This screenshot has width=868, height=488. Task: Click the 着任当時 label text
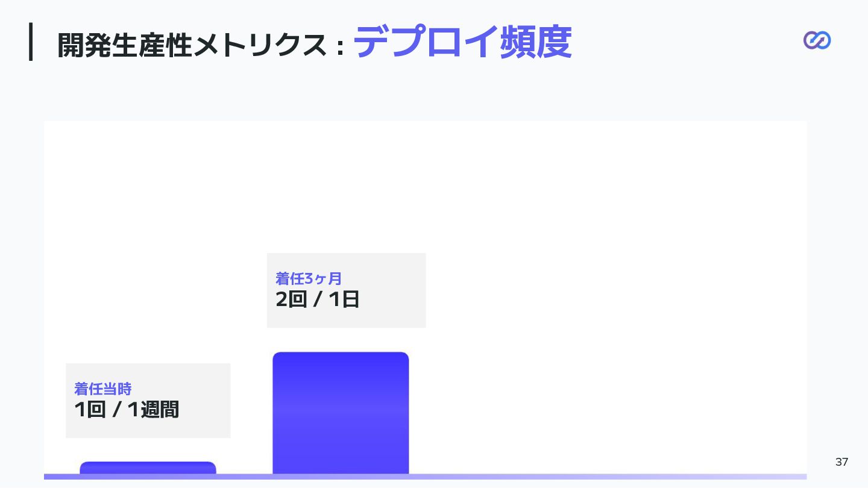[x=103, y=389]
